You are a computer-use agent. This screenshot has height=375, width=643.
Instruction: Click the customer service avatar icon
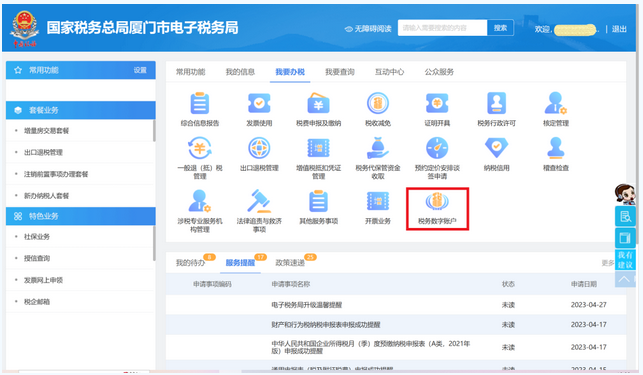pos(625,194)
